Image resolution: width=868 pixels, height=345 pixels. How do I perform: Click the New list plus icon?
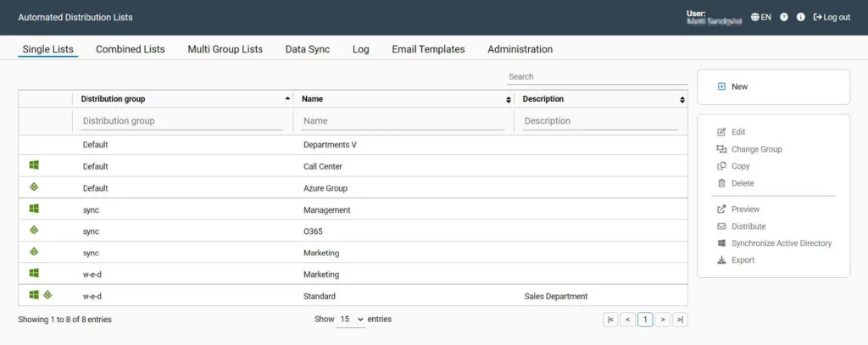tap(721, 86)
